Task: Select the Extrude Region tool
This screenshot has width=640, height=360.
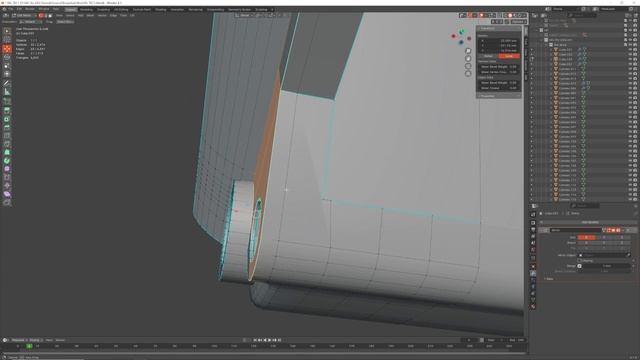Action: point(7,110)
